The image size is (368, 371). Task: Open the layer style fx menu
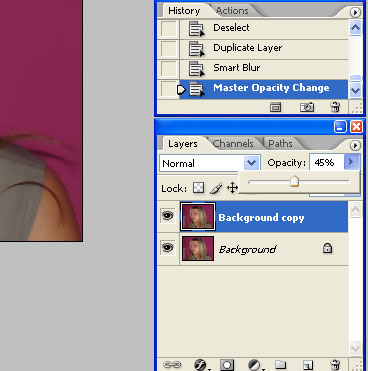click(x=201, y=365)
